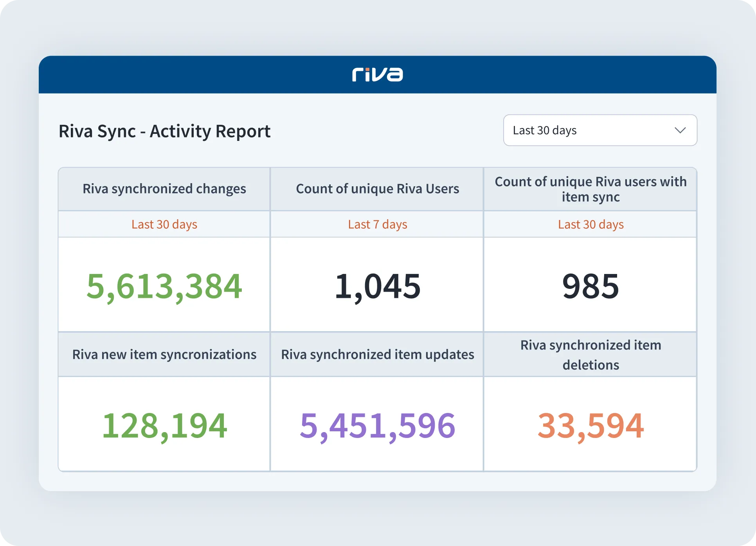
Task: Click the Riva new item syncronizations header
Action: (x=164, y=354)
